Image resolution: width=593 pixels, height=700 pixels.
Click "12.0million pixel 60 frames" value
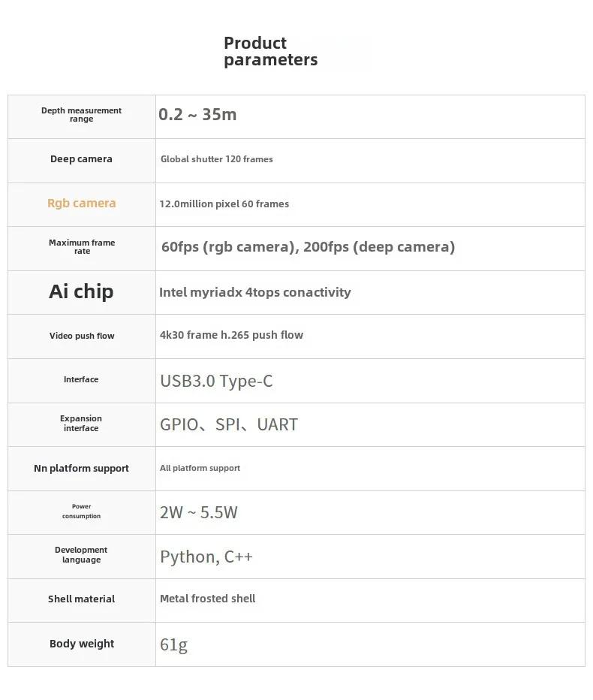pos(224,204)
